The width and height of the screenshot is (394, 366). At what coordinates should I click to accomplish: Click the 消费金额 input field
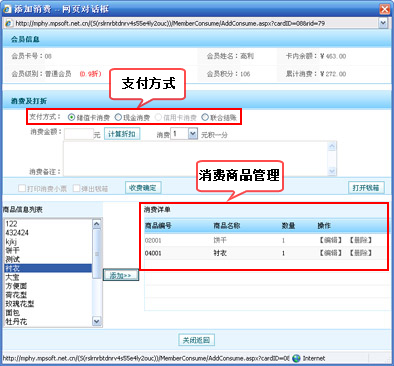pos(78,134)
